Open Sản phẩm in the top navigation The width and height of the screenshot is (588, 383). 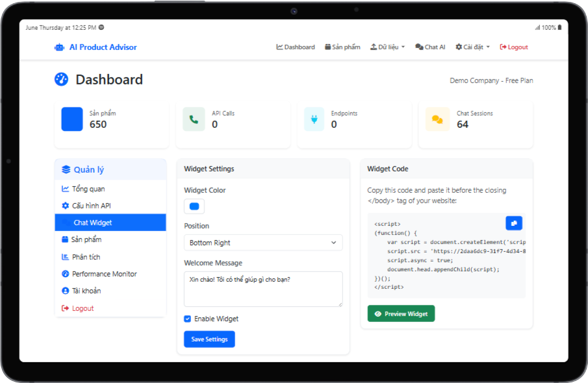click(342, 47)
